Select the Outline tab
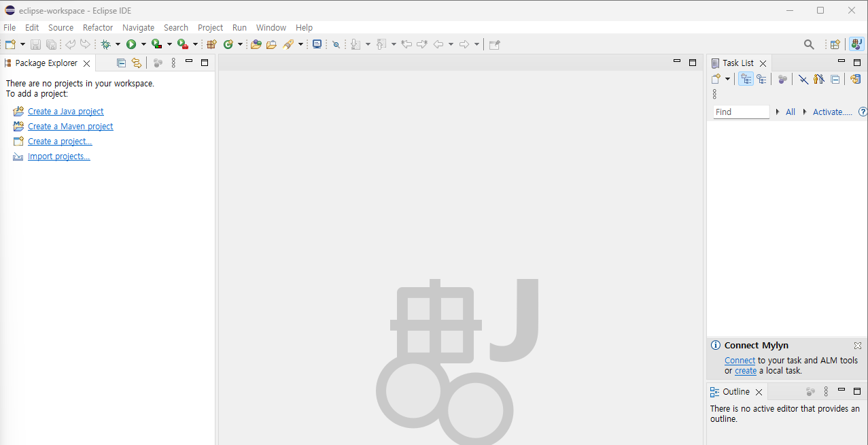This screenshot has height=445, width=868. (x=736, y=392)
